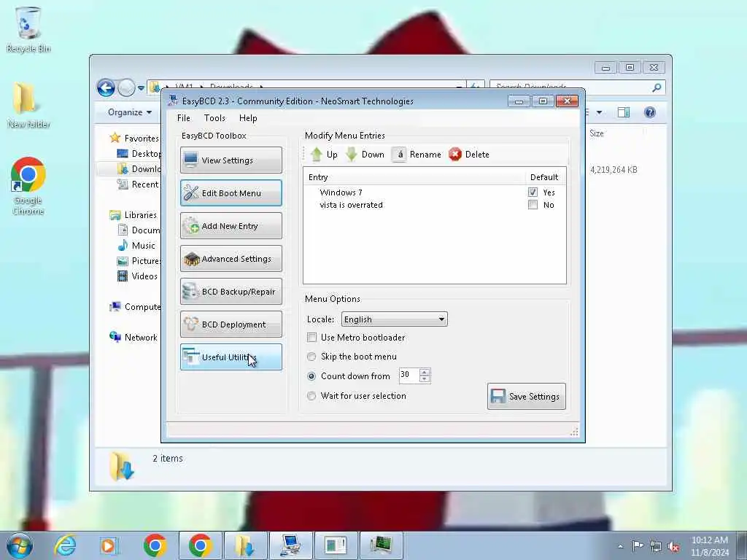
Task: Open the File menu in EasyBCD
Action: pyautogui.click(x=183, y=118)
